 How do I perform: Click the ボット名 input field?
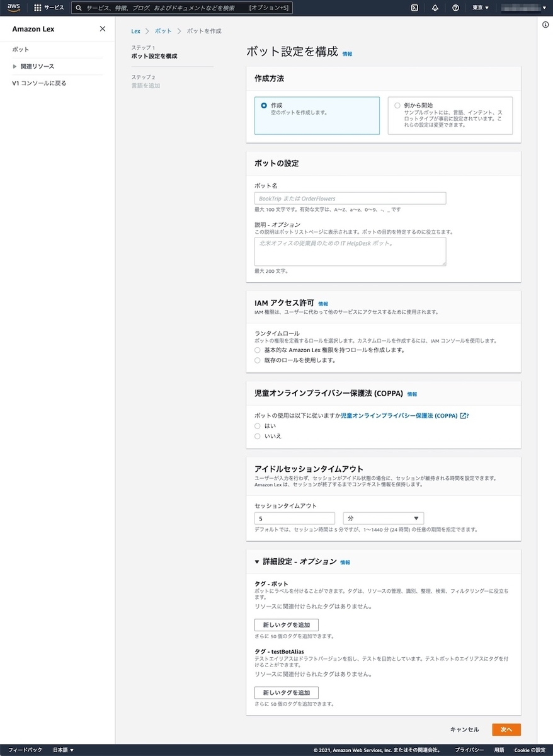(x=350, y=198)
